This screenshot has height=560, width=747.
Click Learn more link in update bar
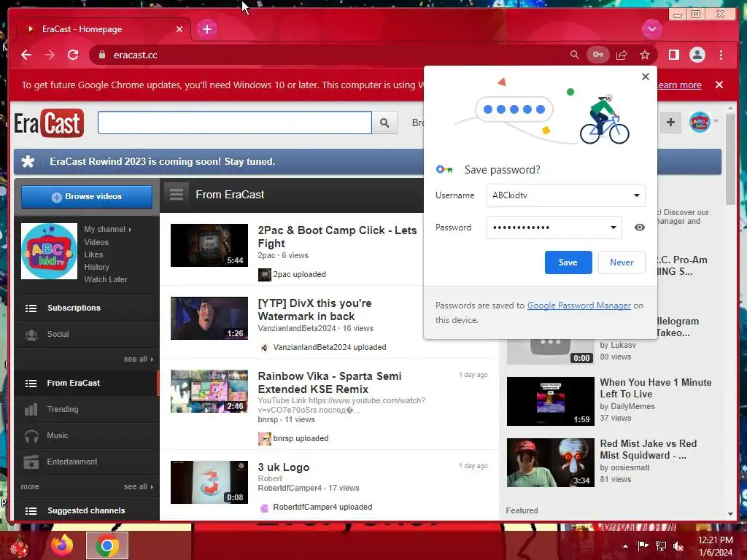679,85
